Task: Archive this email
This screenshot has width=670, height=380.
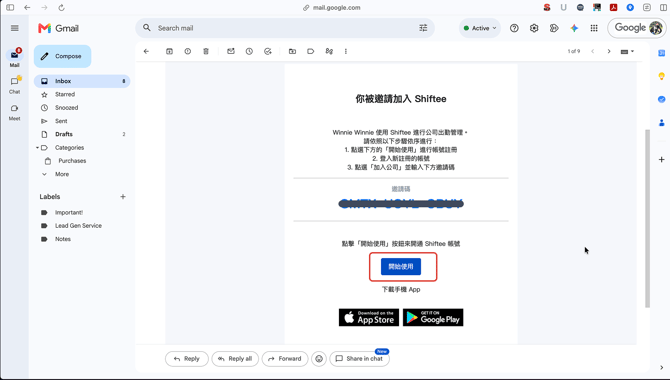Action: [x=169, y=51]
